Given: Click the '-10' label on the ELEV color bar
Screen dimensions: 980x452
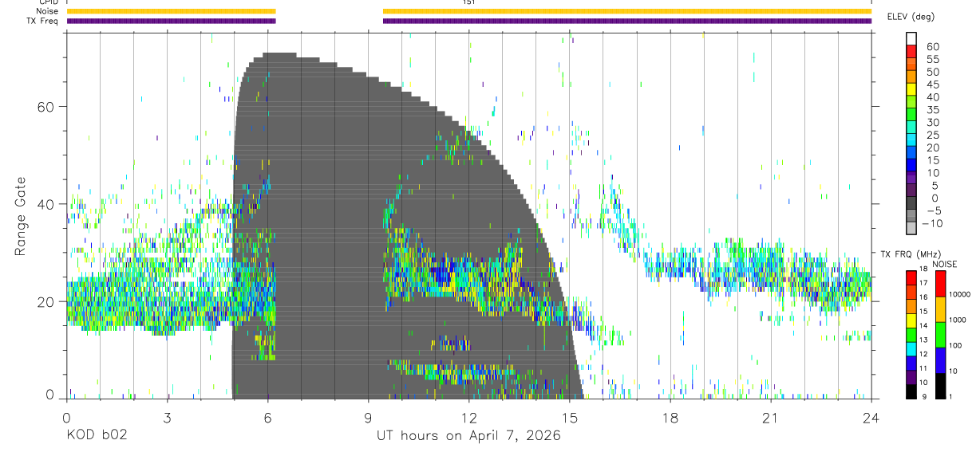Looking at the screenshot, I should (932, 223).
